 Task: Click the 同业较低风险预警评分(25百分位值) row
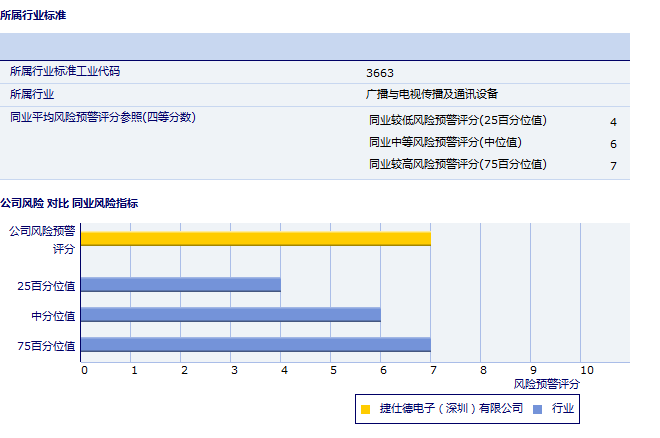(x=458, y=121)
